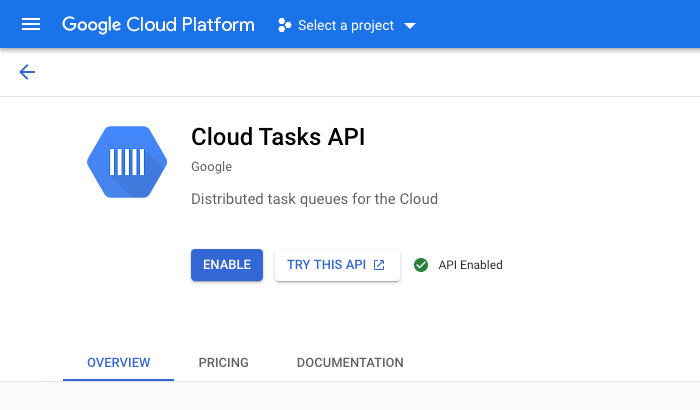Screen dimensions: 700x410
Task: Click the Google publisher name
Action: tap(211, 167)
